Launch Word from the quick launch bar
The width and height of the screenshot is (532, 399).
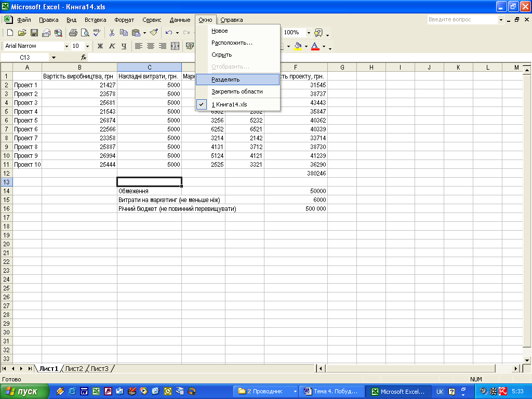click(84, 391)
